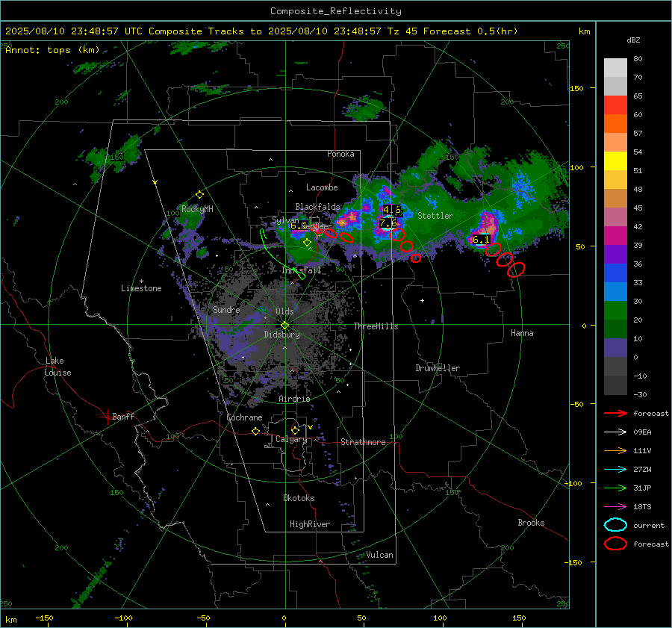
Task: Click the Ponoka town label
Action: pyautogui.click(x=340, y=154)
